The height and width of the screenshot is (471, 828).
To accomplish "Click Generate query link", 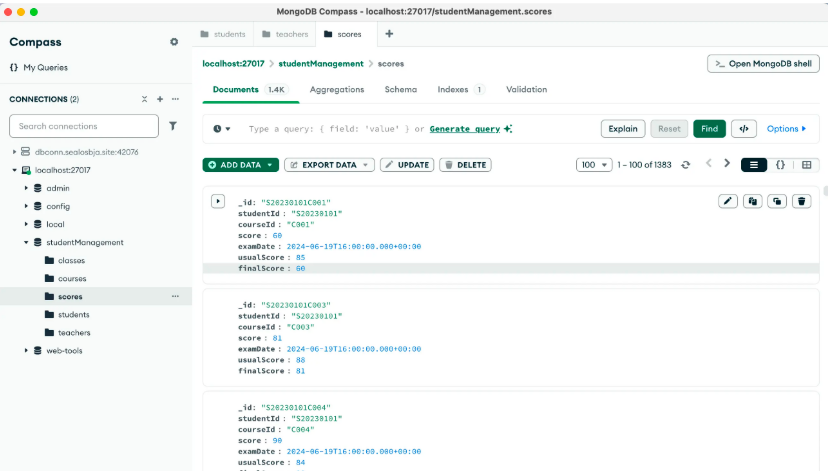I will (465, 129).
